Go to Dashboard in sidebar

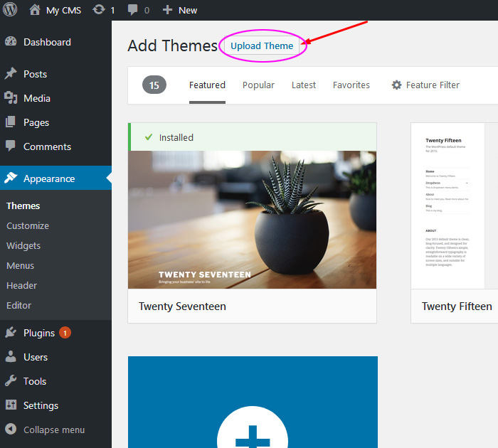[48, 42]
